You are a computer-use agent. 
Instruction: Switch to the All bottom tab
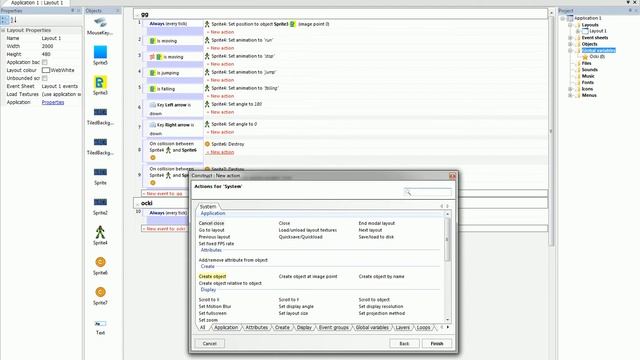[x=202, y=327]
